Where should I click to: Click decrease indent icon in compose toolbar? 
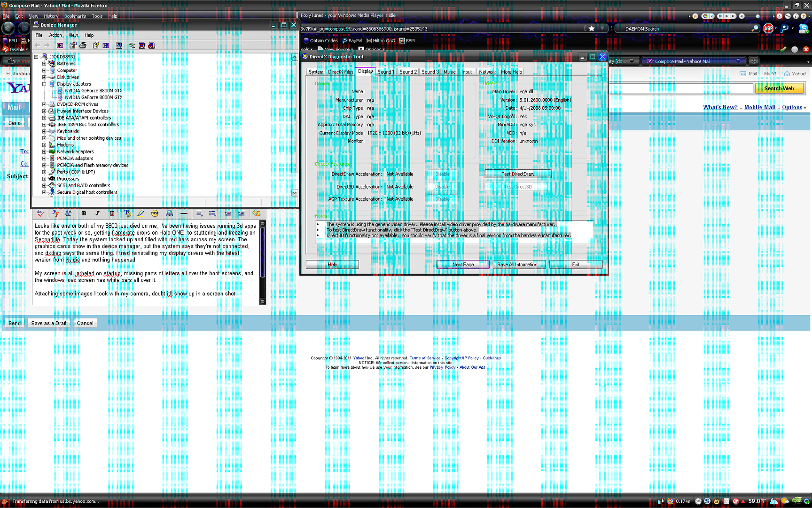coord(227,214)
